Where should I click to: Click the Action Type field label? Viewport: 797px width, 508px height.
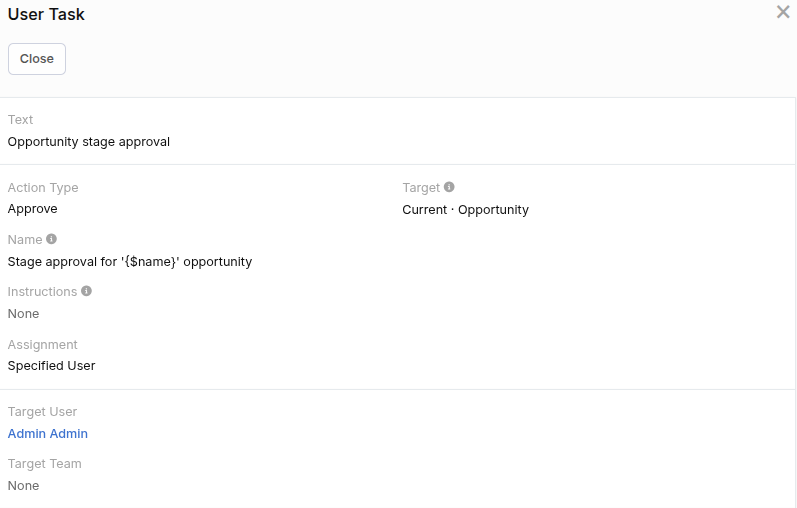pyautogui.click(x=43, y=188)
